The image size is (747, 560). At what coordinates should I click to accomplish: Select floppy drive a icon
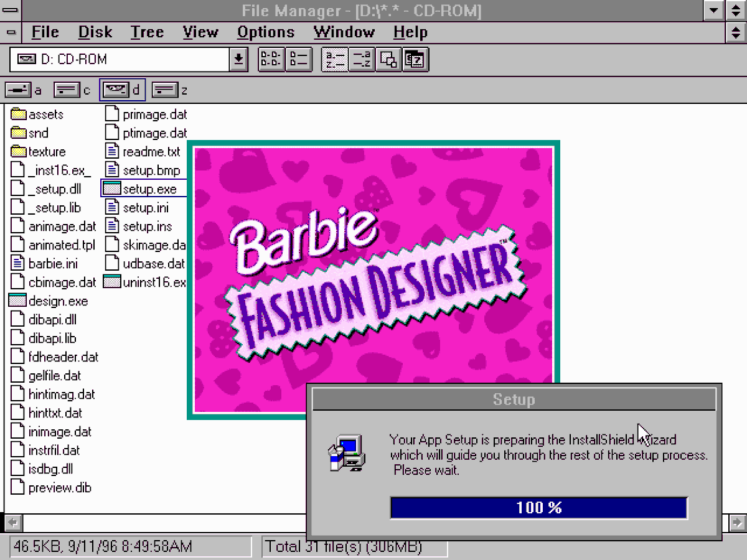click(x=18, y=90)
